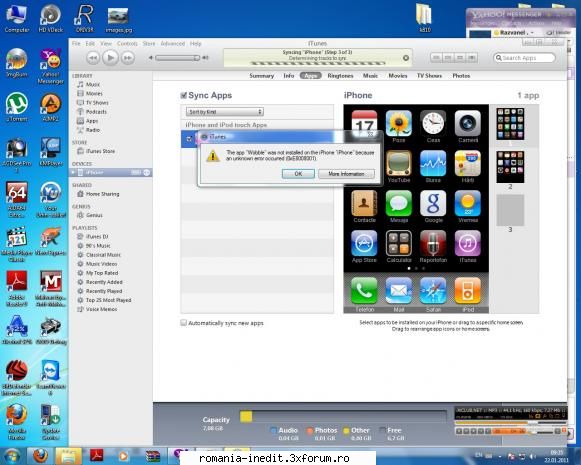Click the calendar 17 app icon
The image size is (581, 465).
point(364,122)
